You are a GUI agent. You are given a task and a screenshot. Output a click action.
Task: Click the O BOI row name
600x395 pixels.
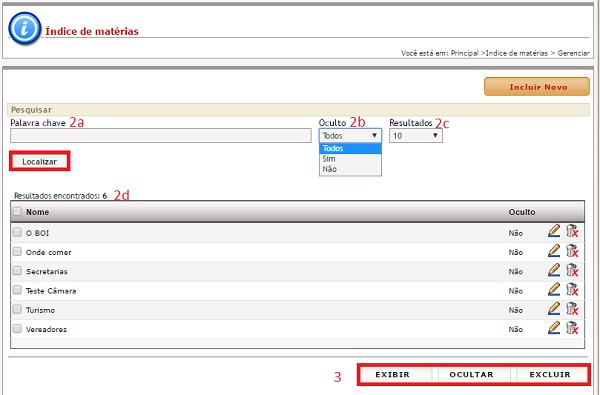37,233
